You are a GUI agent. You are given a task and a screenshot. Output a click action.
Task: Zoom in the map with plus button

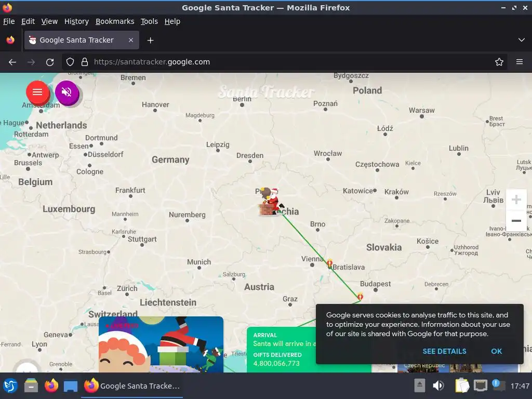516,199
